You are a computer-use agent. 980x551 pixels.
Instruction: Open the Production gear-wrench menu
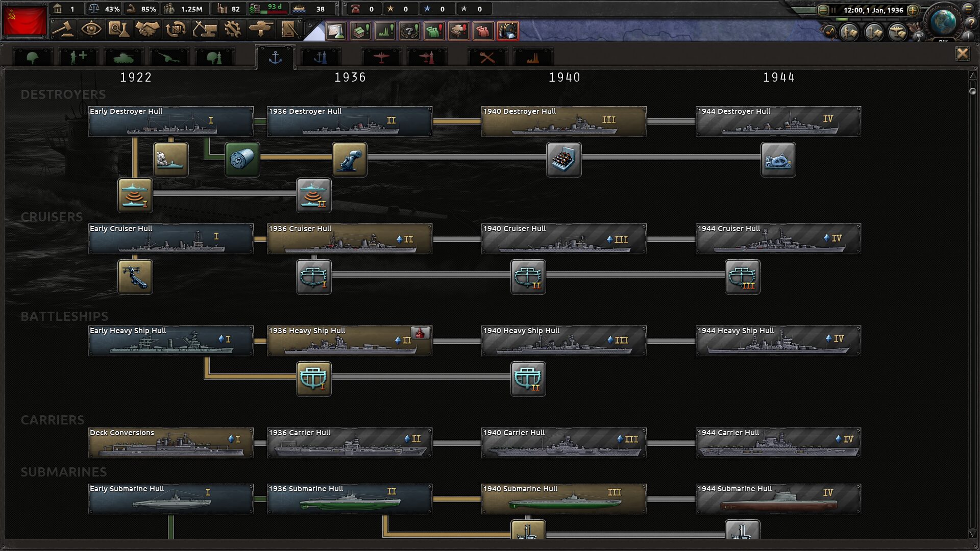click(232, 29)
